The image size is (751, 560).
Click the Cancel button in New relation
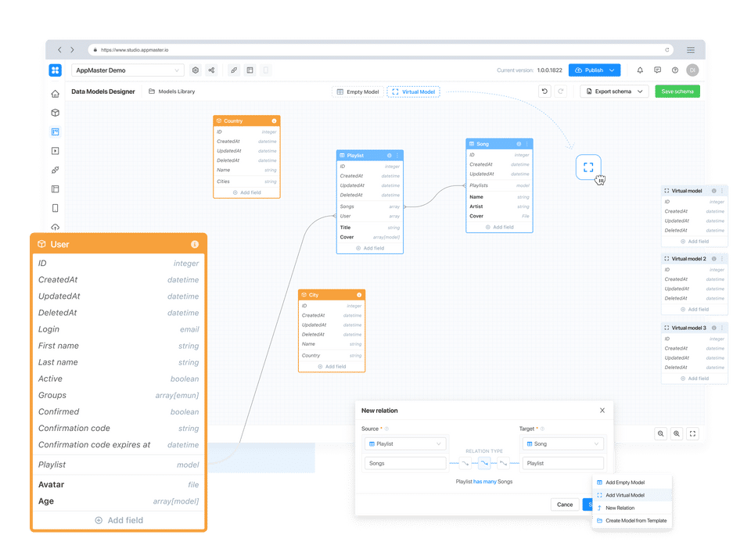click(x=565, y=504)
